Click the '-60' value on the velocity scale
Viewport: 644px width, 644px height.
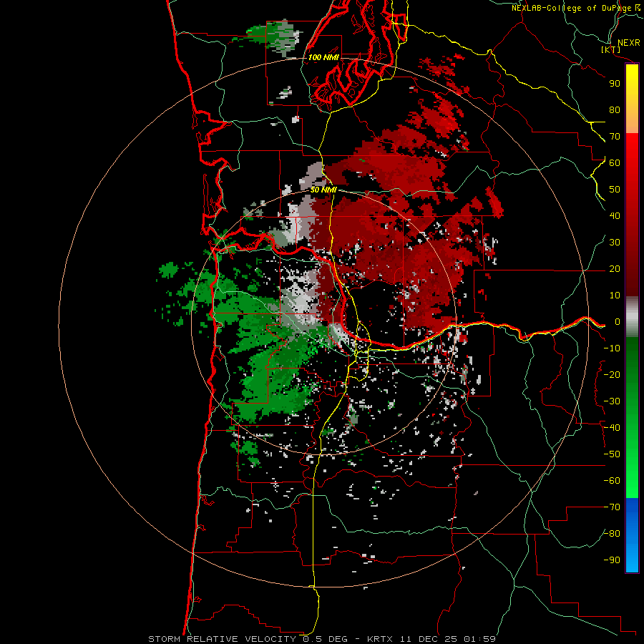(x=612, y=481)
